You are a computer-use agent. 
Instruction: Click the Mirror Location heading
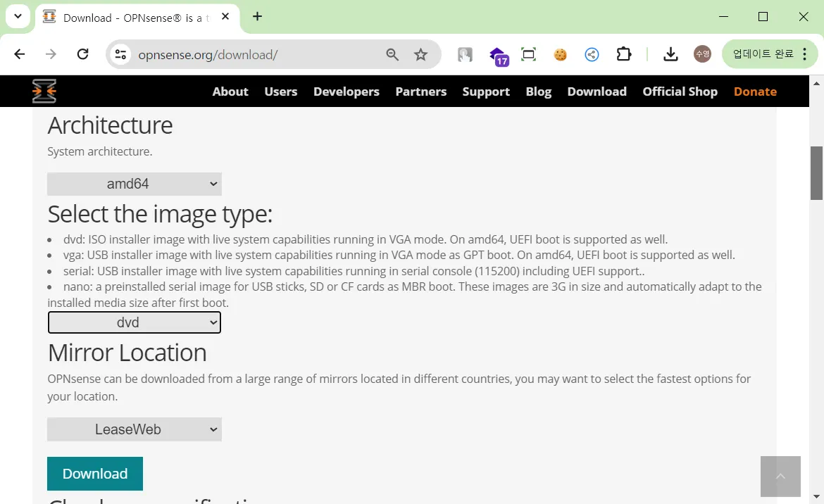(127, 353)
